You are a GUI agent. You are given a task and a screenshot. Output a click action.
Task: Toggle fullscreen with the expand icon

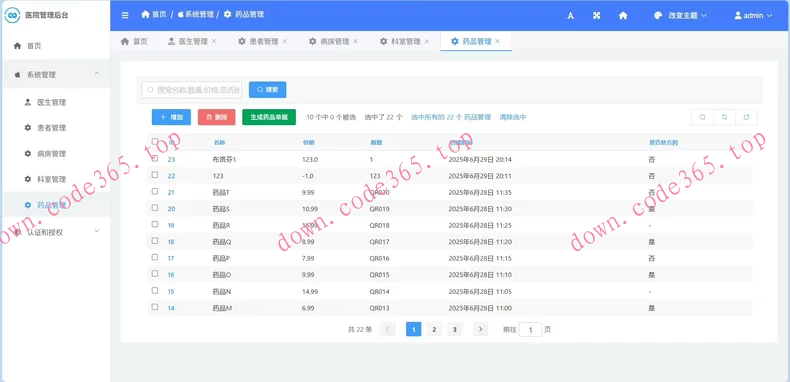pos(597,16)
